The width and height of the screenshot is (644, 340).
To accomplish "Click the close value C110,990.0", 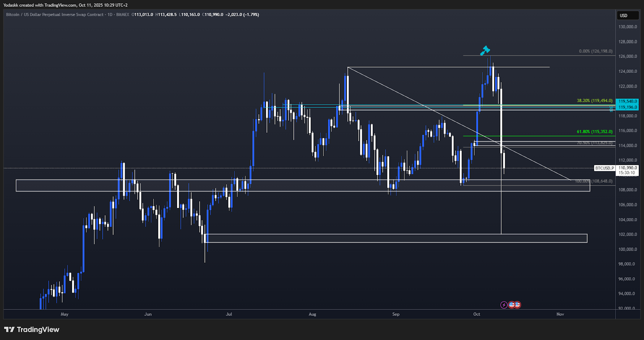I will click(x=213, y=14).
